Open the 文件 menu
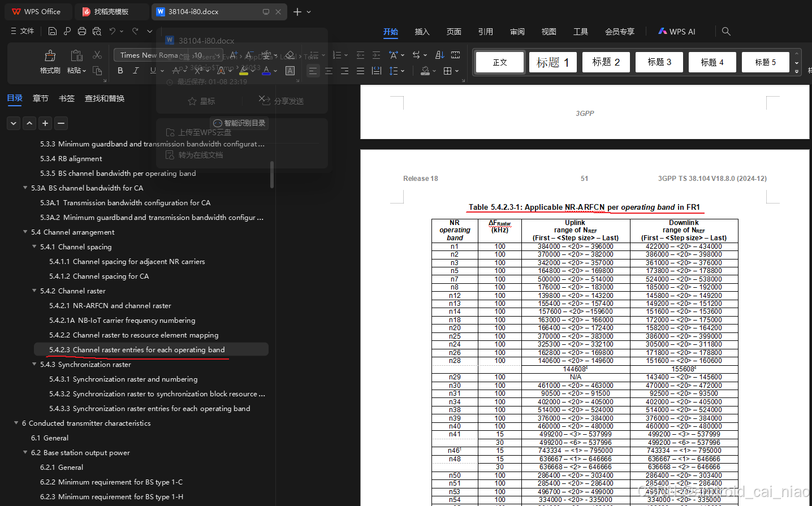The height and width of the screenshot is (506, 812). (x=22, y=31)
